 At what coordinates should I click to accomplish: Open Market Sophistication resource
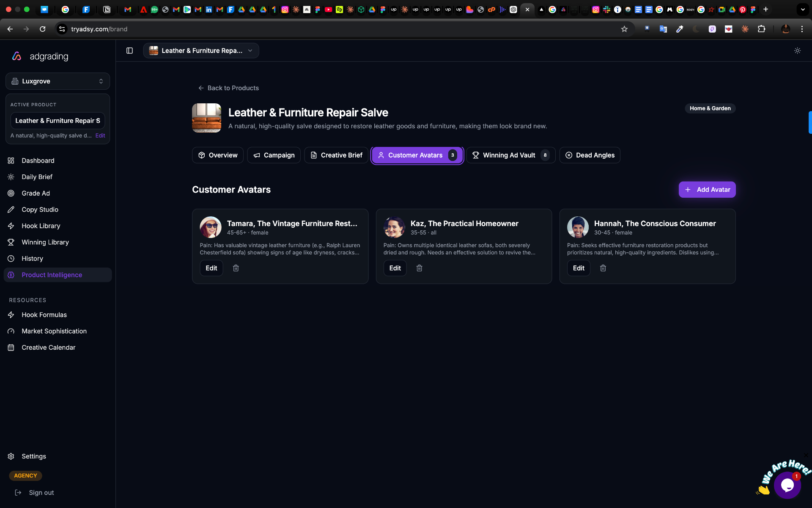click(58, 331)
